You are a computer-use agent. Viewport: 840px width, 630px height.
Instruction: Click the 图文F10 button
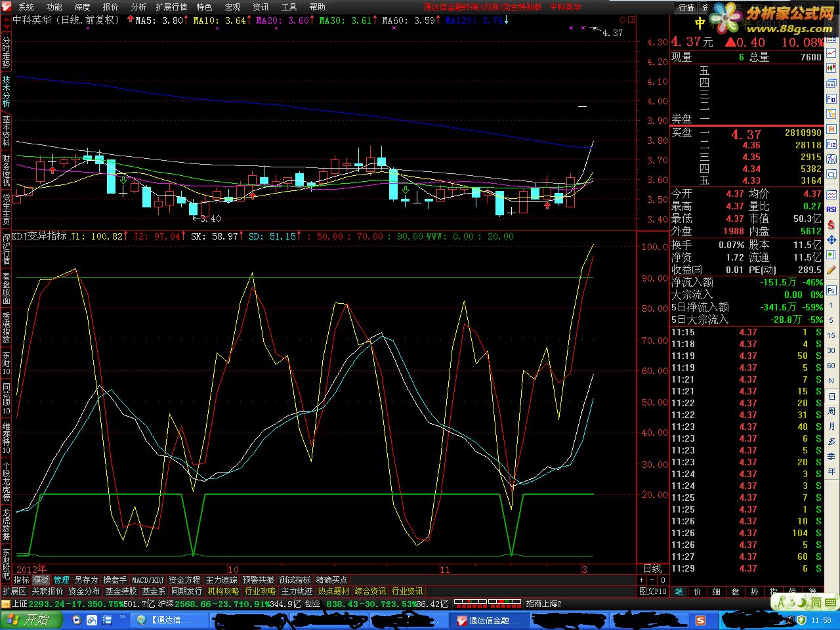coord(653,591)
